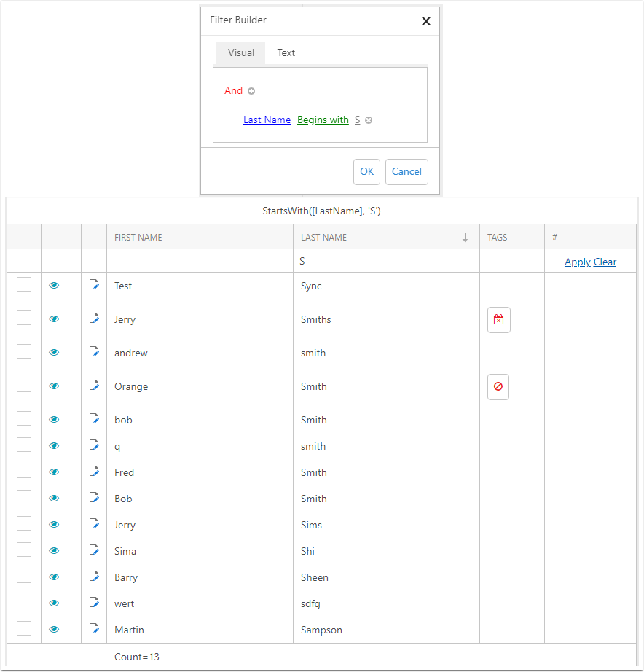Switch to the Text tab in Filter Builder
Image resolution: width=644 pixels, height=672 pixels.
tap(286, 52)
